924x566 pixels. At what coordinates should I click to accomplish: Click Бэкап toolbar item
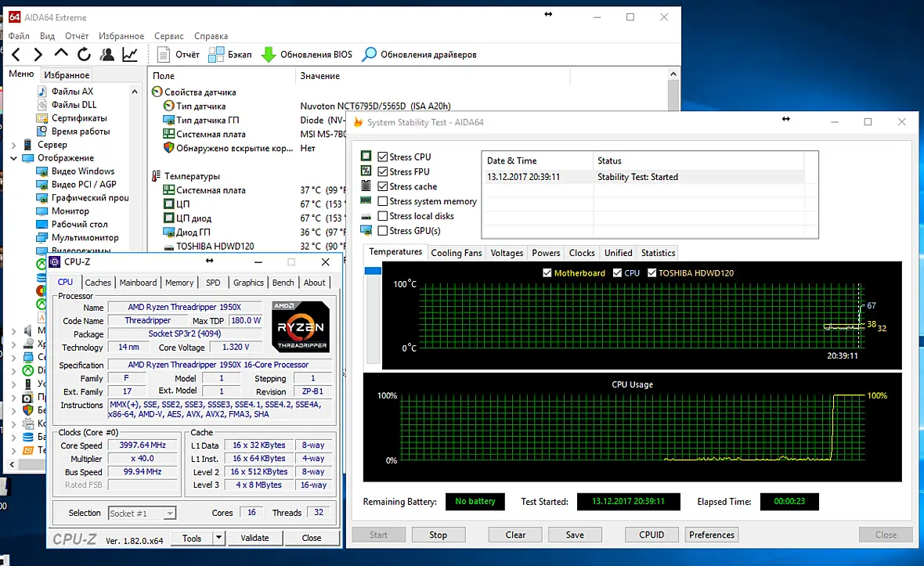[229, 55]
